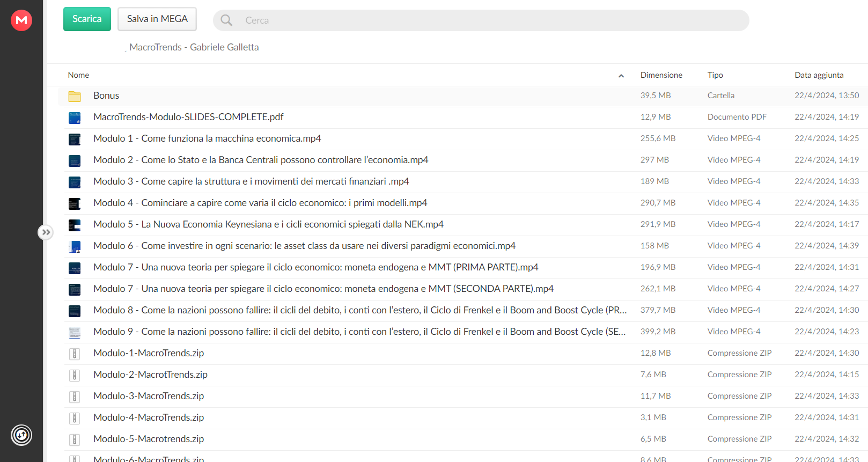Select Modulo-1-MacroTrends.zip file name
The image size is (868, 462).
click(149, 353)
